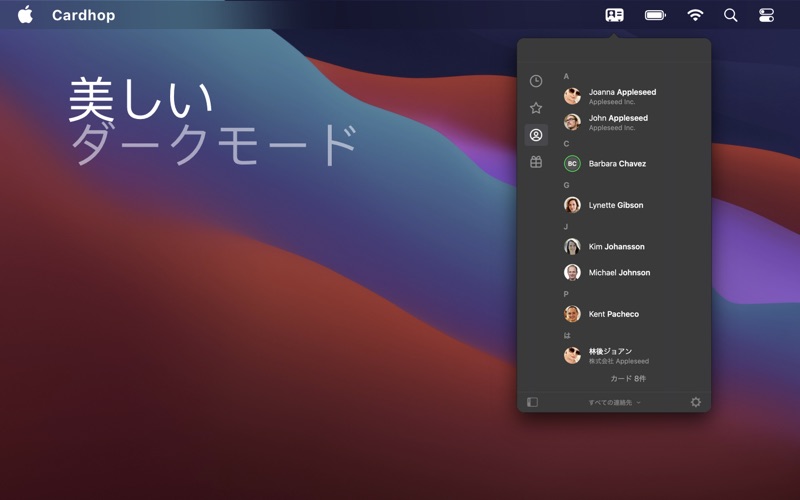Select John Appleseed contact
The image size is (800, 500).
coord(632,122)
